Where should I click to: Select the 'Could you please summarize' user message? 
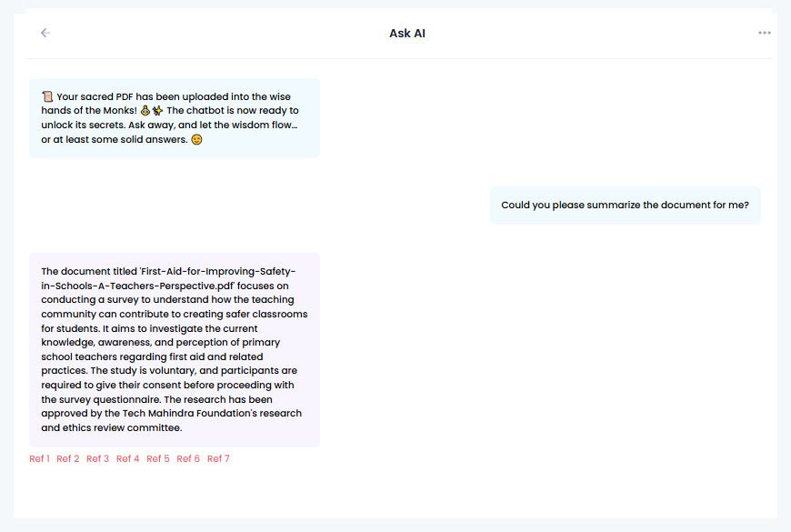(625, 205)
